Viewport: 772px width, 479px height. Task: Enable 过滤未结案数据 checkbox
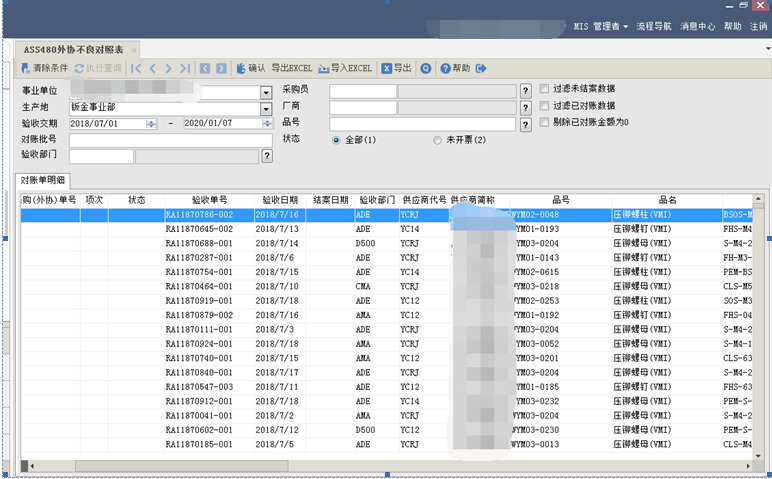[x=544, y=89]
